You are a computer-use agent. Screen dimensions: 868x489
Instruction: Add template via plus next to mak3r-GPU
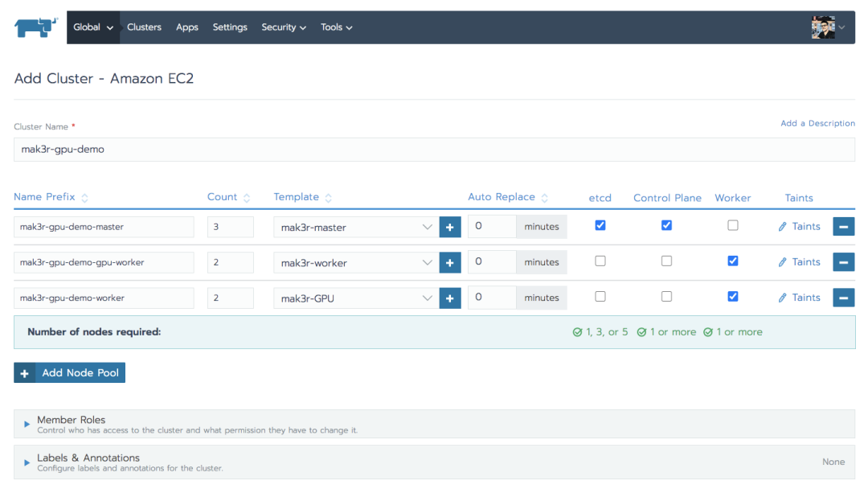450,298
